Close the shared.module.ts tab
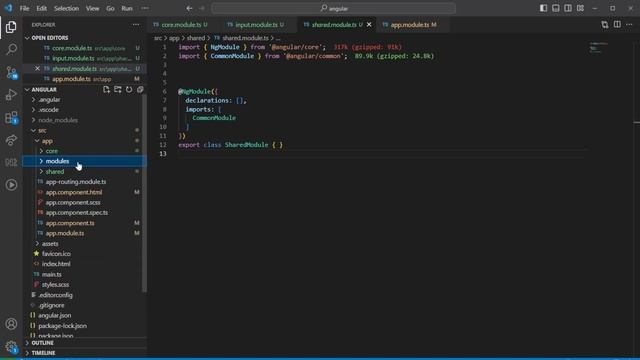The image size is (640, 360). [369, 25]
